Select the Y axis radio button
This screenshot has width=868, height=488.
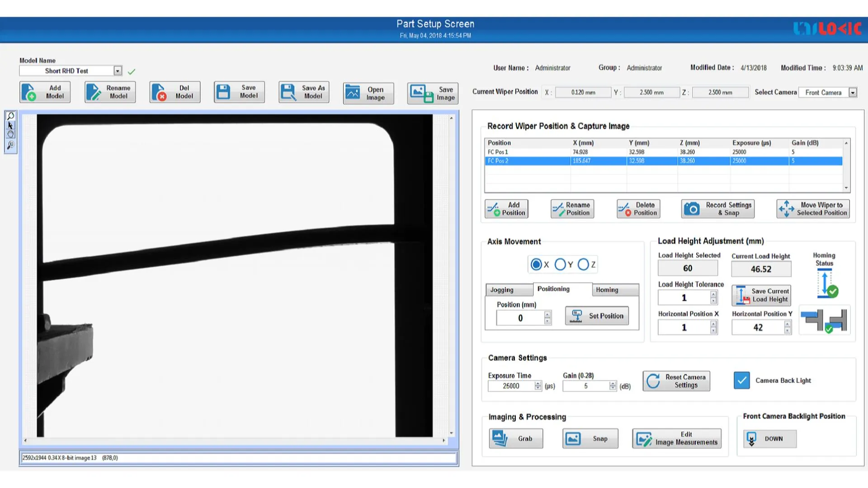tap(560, 264)
